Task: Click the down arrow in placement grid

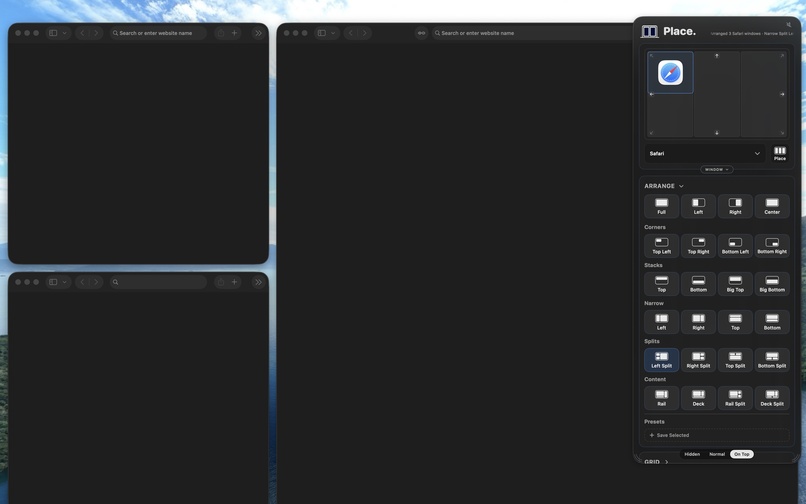Action: pos(717,133)
